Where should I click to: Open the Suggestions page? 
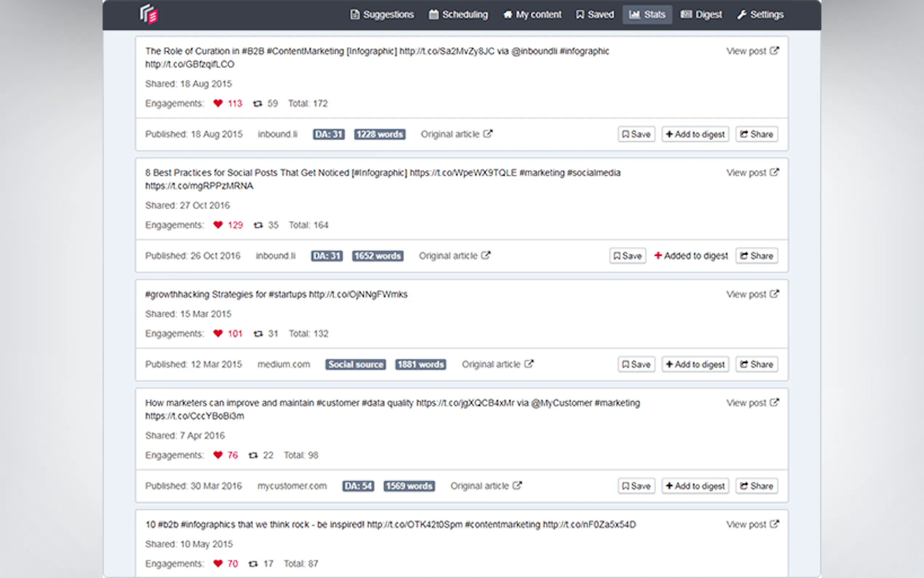[382, 15]
